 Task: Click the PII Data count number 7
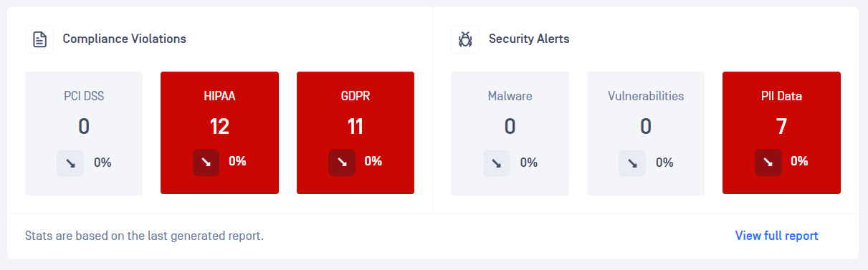pyautogui.click(x=781, y=127)
